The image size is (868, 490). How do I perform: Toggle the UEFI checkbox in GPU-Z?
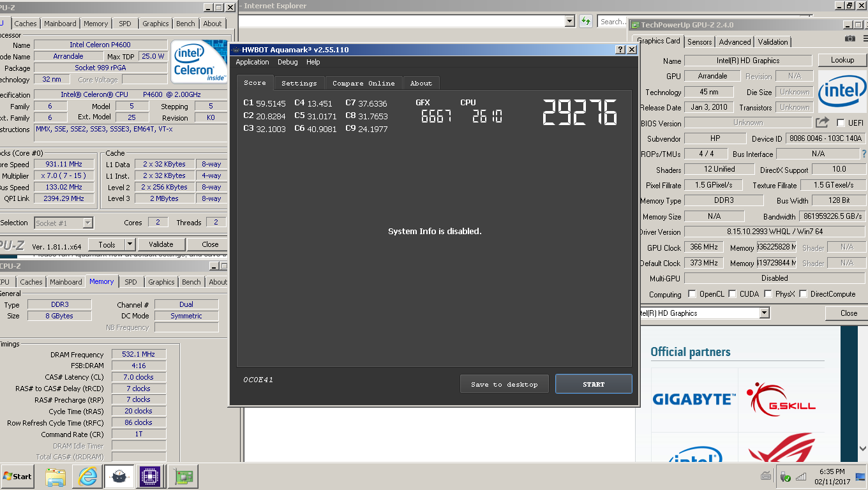point(841,123)
